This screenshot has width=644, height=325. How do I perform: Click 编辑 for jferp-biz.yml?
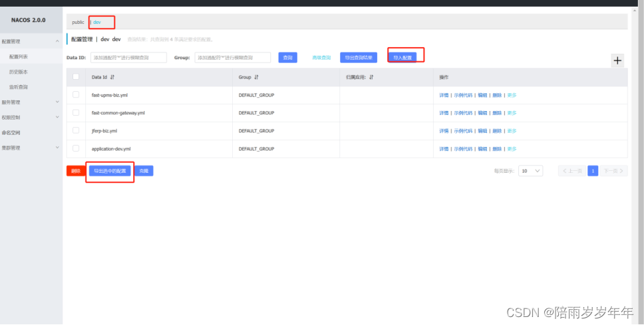point(482,131)
